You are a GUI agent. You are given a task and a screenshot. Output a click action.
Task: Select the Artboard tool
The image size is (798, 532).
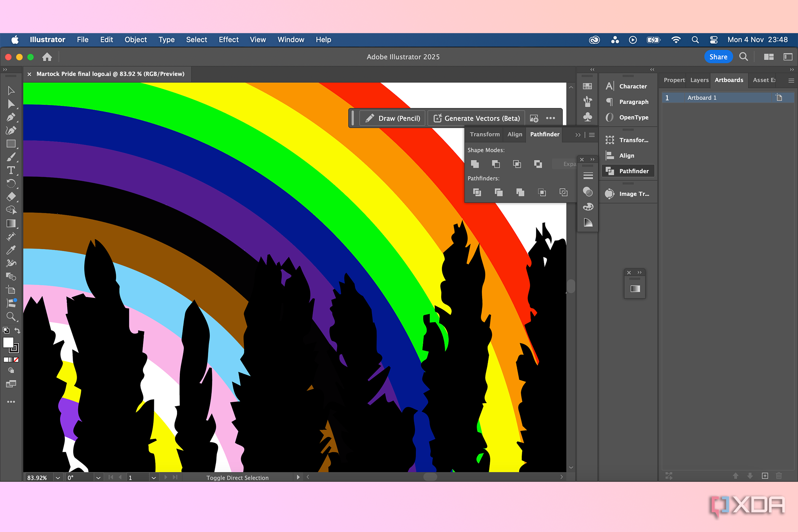(x=11, y=290)
